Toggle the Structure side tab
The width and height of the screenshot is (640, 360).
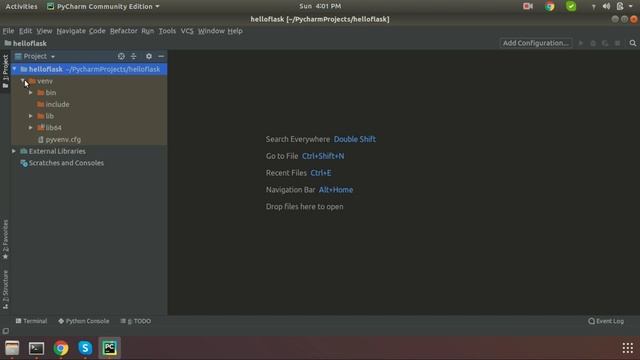[x=5, y=289]
